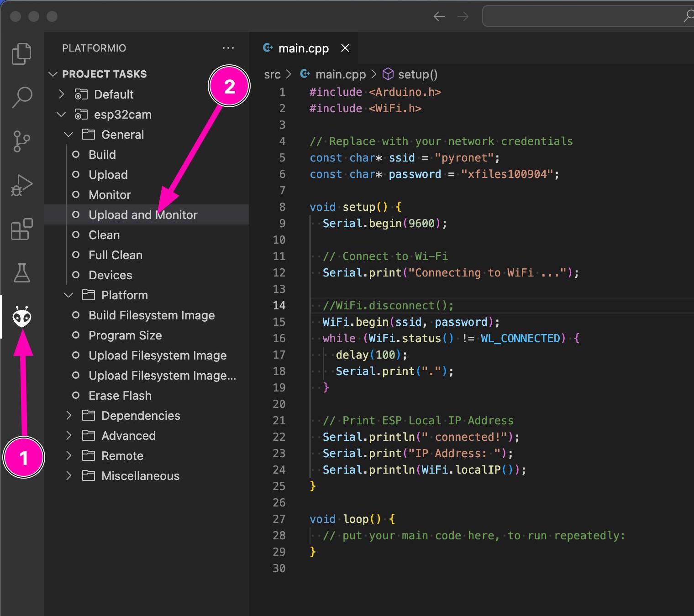Click the Dependencies folder icon
This screenshot has width=694, height=616.
pyautogui.click(x=88, y=416)
